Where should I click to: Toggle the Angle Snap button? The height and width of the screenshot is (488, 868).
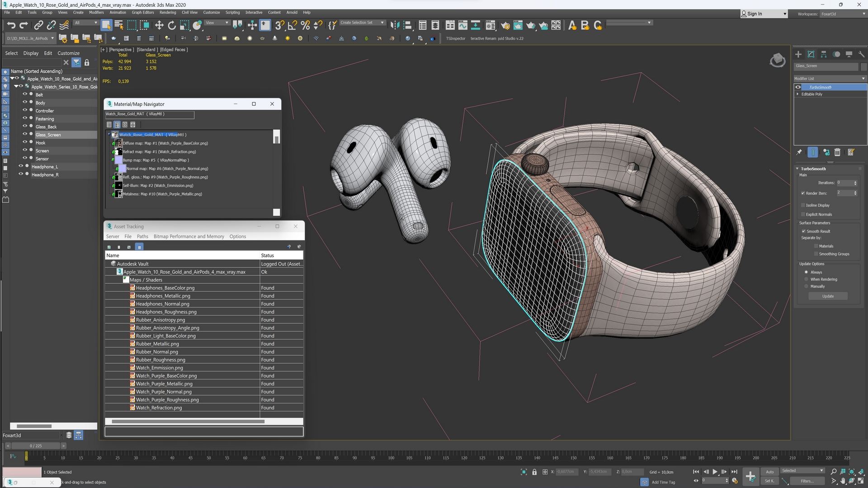point(292,25)
